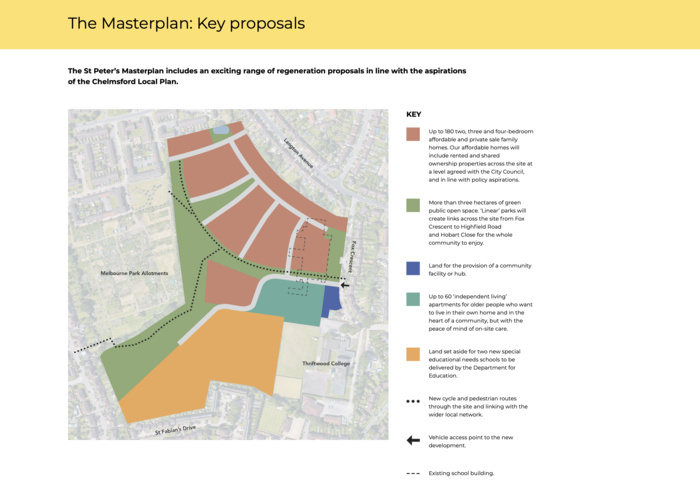This screenshot has width=700, height=480.
Task: Click the dashed existing school building symbol
Action: pos(413,473)
